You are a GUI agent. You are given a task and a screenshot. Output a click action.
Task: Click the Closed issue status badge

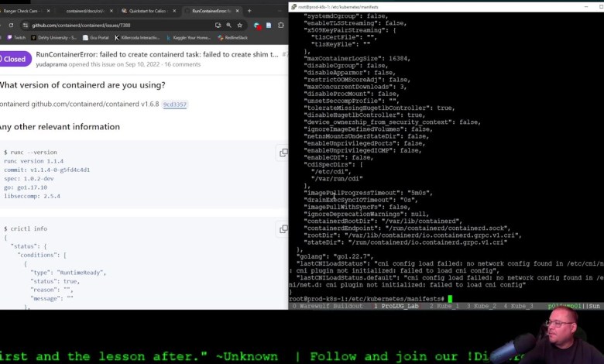[x=15, y=59]
